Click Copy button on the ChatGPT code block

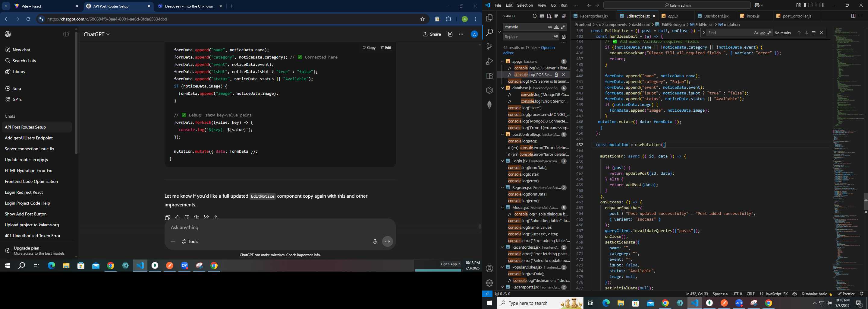pos(369,48)
